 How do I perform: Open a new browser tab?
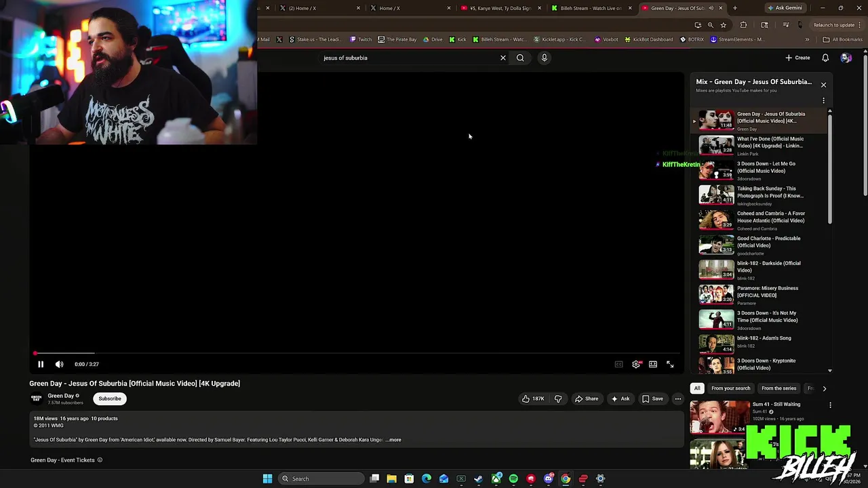coord(735,8)
